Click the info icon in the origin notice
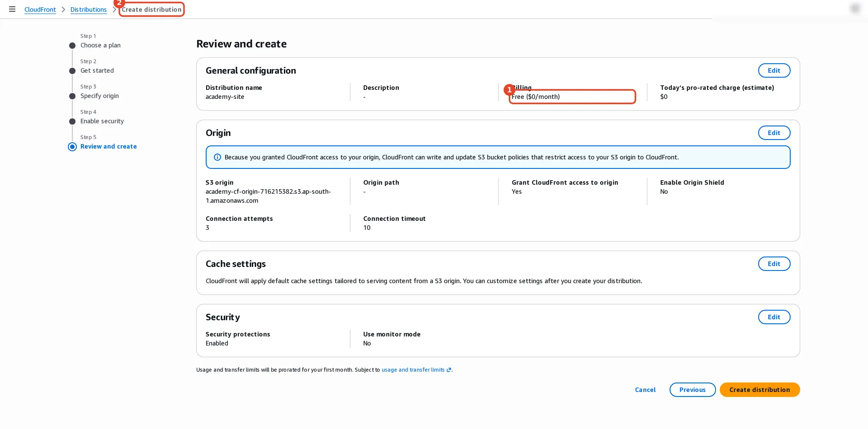This screenshot has width=868, height=429. tap(217, 157)
